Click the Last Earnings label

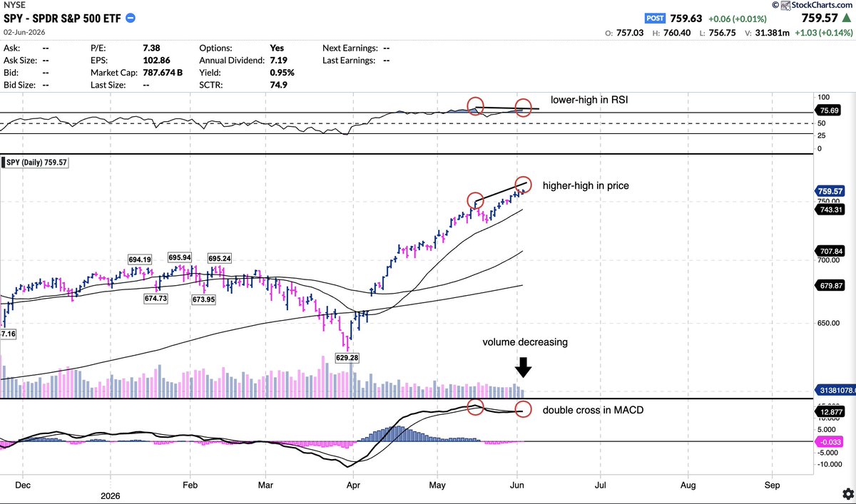(x=350, y=60)
